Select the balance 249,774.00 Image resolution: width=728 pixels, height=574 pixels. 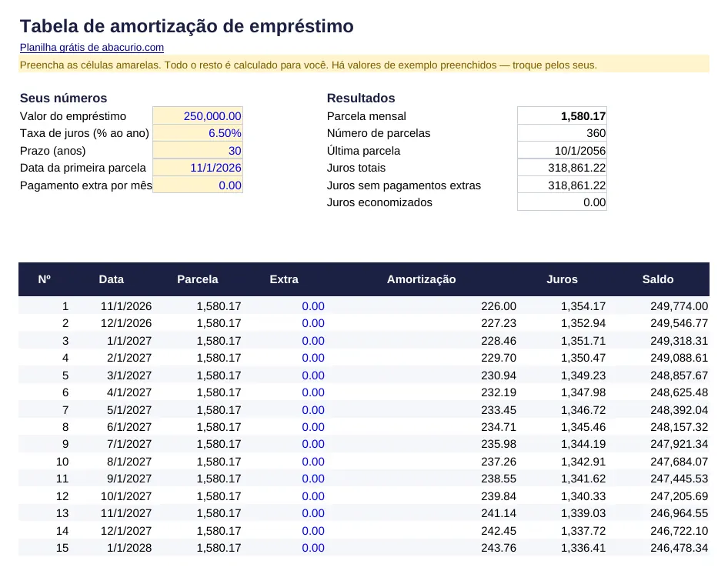tap(679, 306)
